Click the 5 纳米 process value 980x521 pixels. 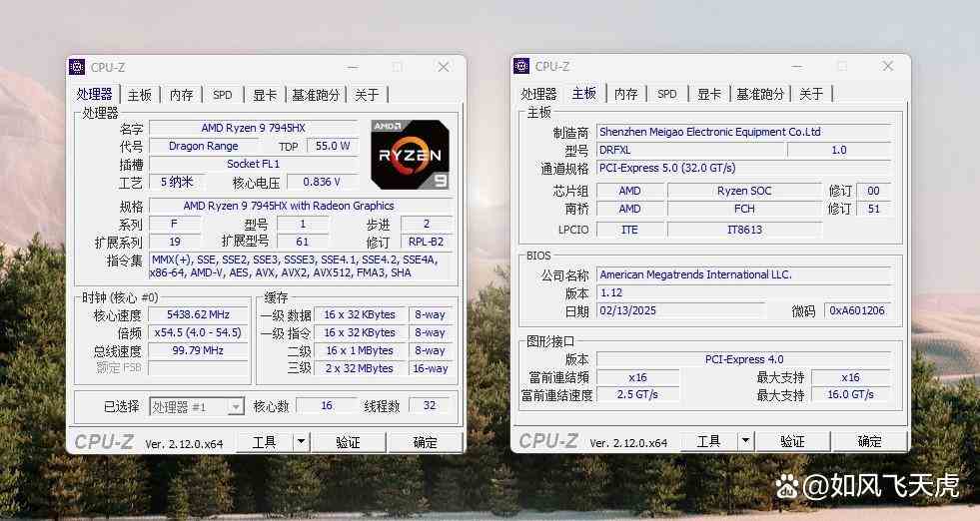[x=178, y=182]
